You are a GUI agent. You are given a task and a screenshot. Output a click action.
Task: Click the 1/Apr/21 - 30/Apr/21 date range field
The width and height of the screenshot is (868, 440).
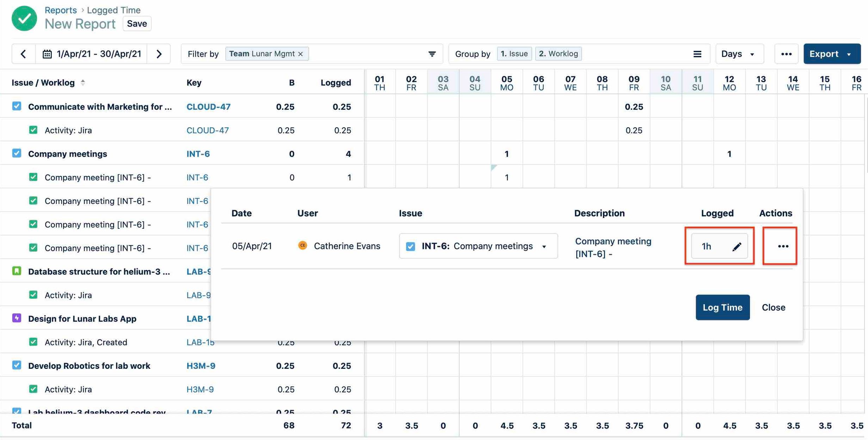pos(99,54)
